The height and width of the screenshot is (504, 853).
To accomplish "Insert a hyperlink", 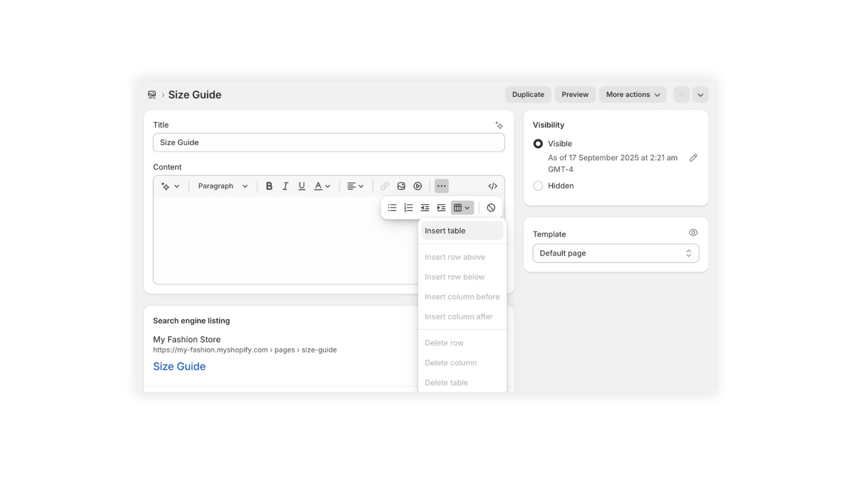I will [x=385, y=185].
